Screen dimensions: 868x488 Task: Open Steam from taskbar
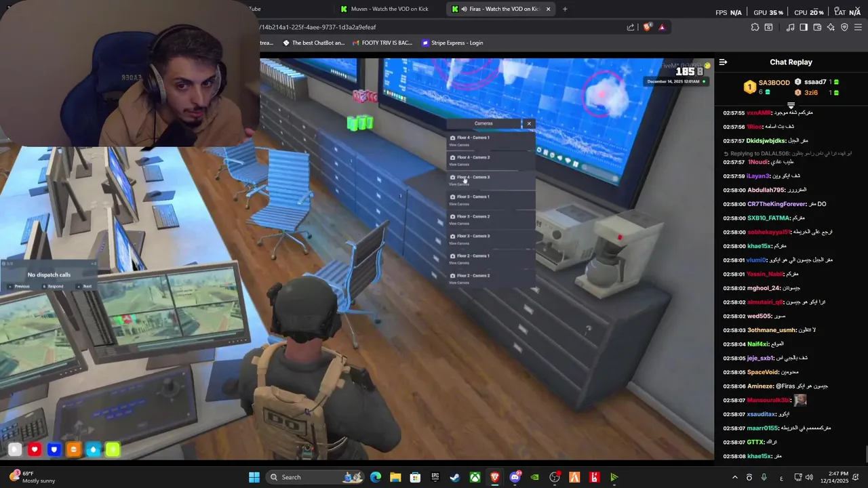(x=455, y=477)
